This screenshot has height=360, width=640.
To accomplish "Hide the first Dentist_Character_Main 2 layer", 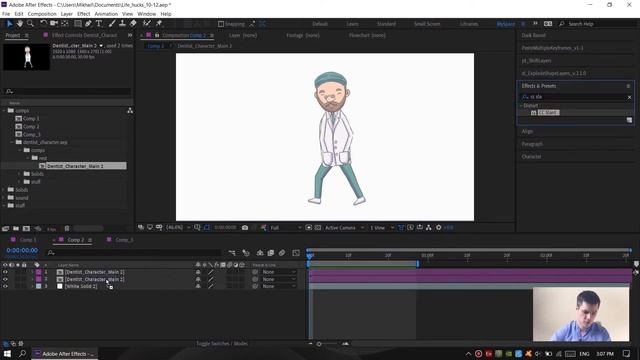I will [x=5, y=272].
